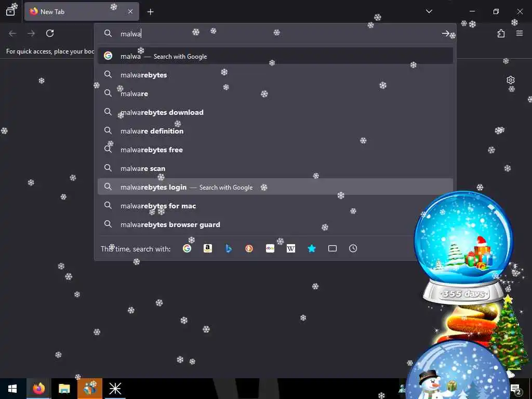Click Firefox in the taskbar

pyautogui.click(x=38, y=389)
